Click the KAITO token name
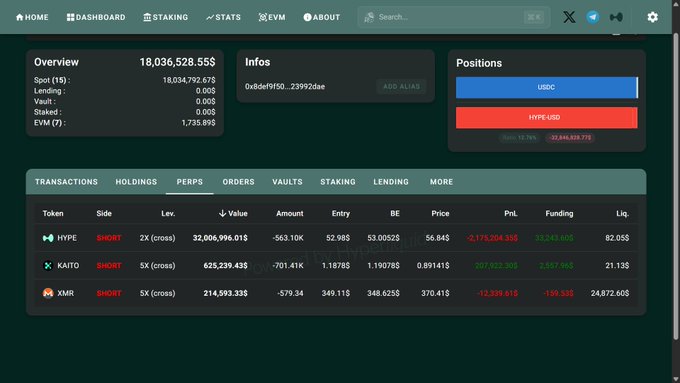The height and width of the screenshot is (383, 680). (x=68, y=265)
